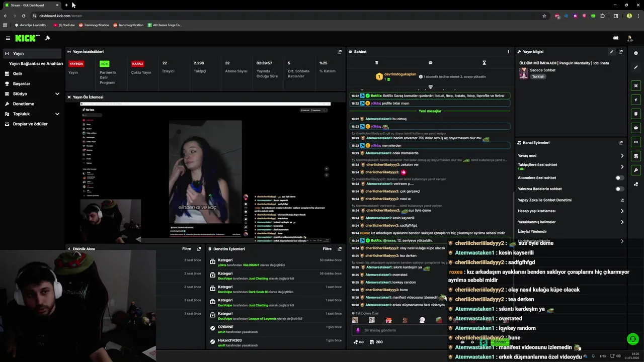Toggle Yalnızca ifadelerle sohbet switch
This screenshot has height=362, width=644.
620,189
